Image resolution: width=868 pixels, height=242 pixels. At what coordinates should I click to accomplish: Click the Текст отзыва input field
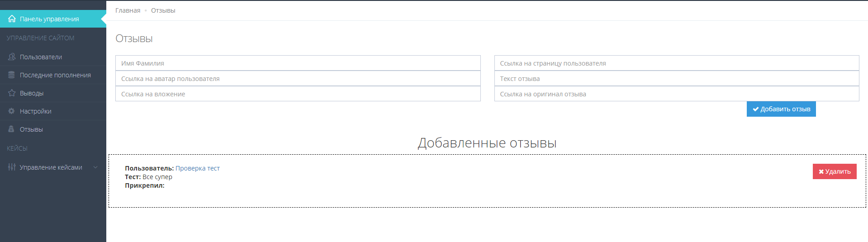click(676, 79)
